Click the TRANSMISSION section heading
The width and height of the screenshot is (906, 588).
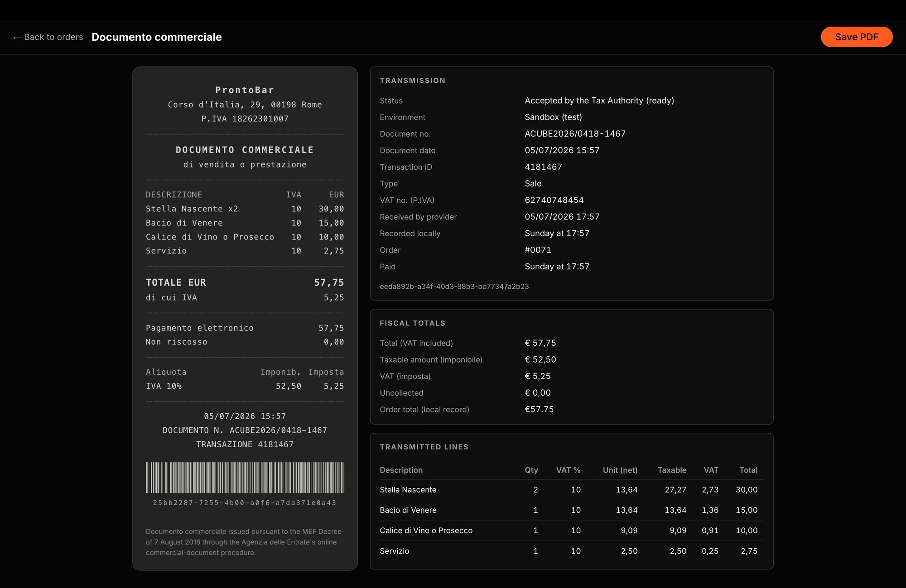point(412,81)
